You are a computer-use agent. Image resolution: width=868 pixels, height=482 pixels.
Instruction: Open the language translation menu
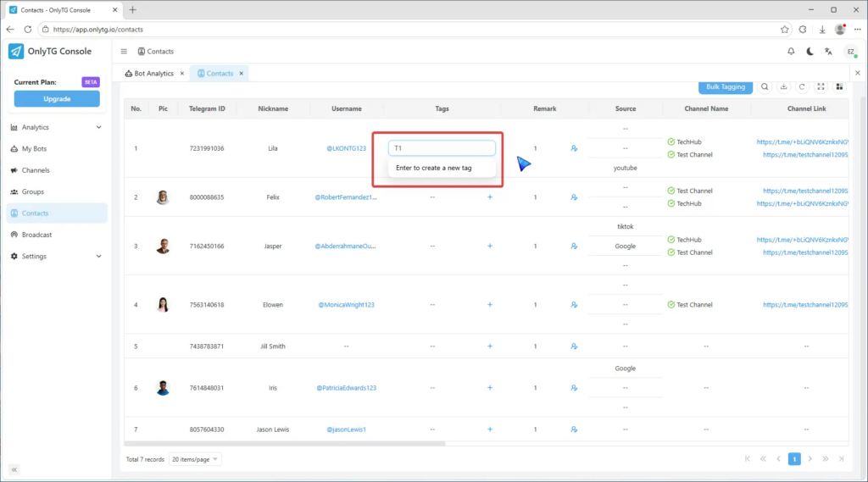coord(830,52)
